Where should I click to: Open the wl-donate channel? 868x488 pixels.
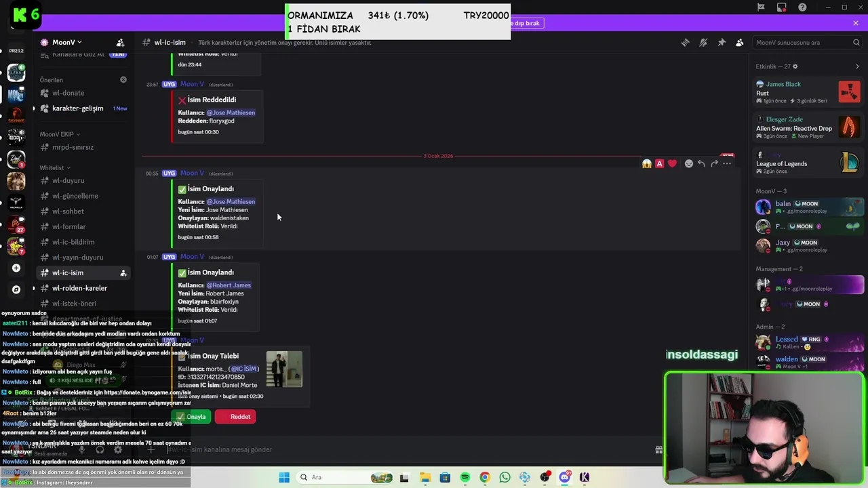coord(68,93)
